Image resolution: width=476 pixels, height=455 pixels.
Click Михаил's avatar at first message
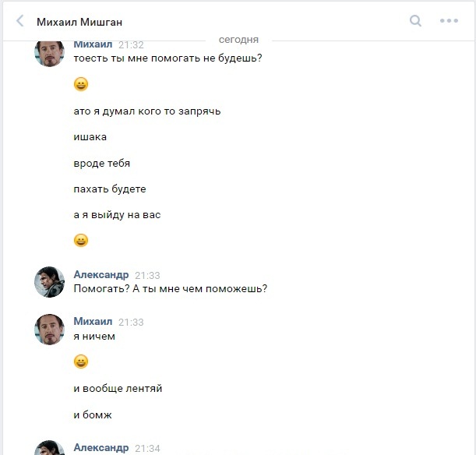pyautogui.click(x=49, y=51)
